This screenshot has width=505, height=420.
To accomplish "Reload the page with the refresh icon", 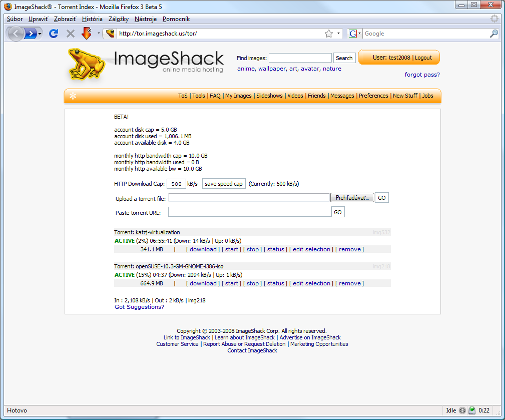I will coord(54,33).
